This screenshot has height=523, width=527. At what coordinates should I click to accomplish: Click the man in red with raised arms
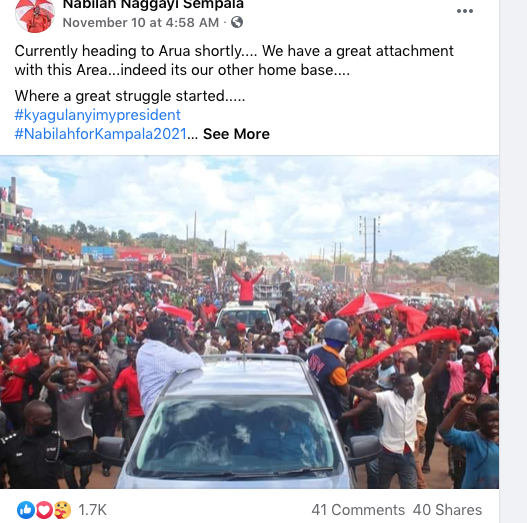tap(247, 286)
